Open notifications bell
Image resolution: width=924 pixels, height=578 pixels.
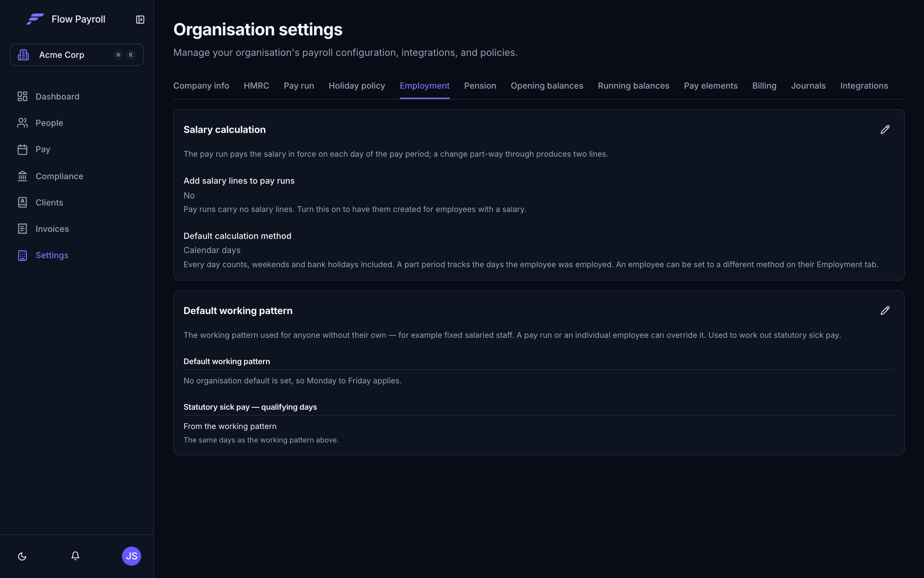tap(75, 556)
